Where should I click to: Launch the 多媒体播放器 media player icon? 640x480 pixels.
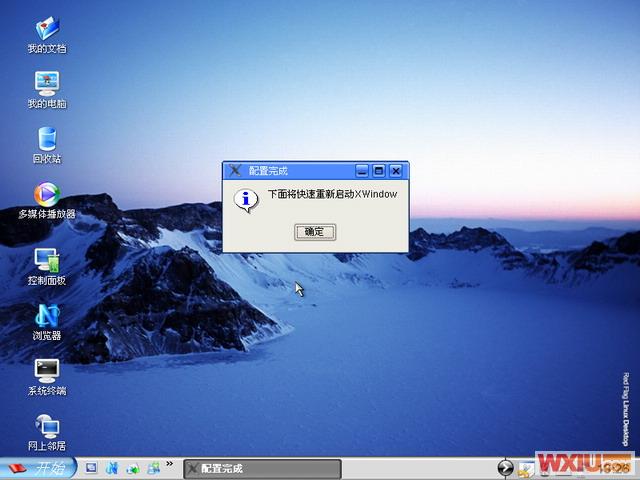pyautogui.click(x=46, y=195)
